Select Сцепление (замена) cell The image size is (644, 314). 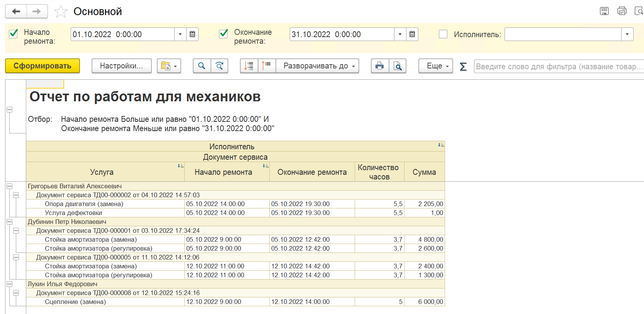point(105,302)
